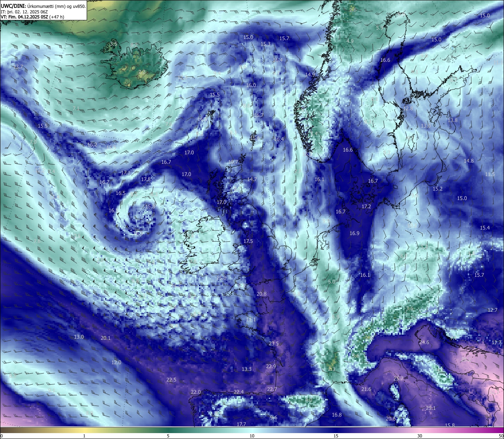The image size is (504, 439).
Task: Click the 9.6 value label
Action: tap(274, 418)
